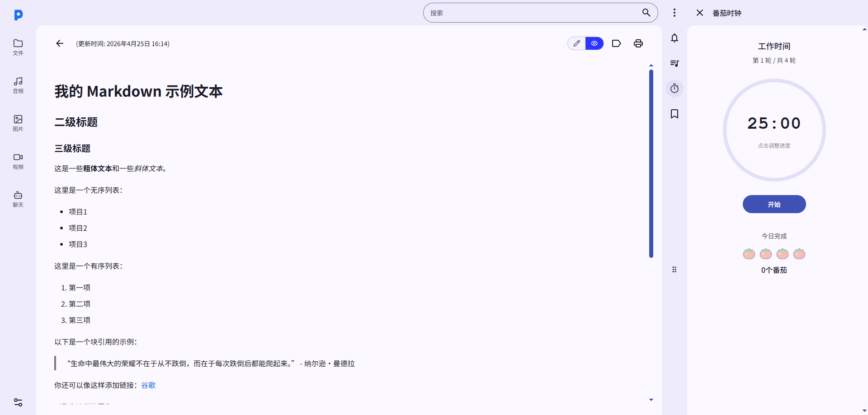The image size is (868, 415).
Task: Expand the grid apps handle
Action: (675, 270)
